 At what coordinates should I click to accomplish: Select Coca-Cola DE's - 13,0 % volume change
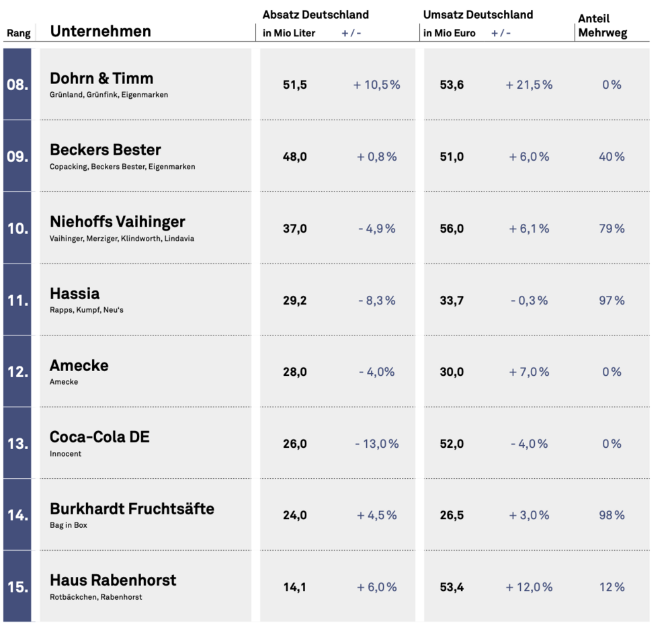376,444
